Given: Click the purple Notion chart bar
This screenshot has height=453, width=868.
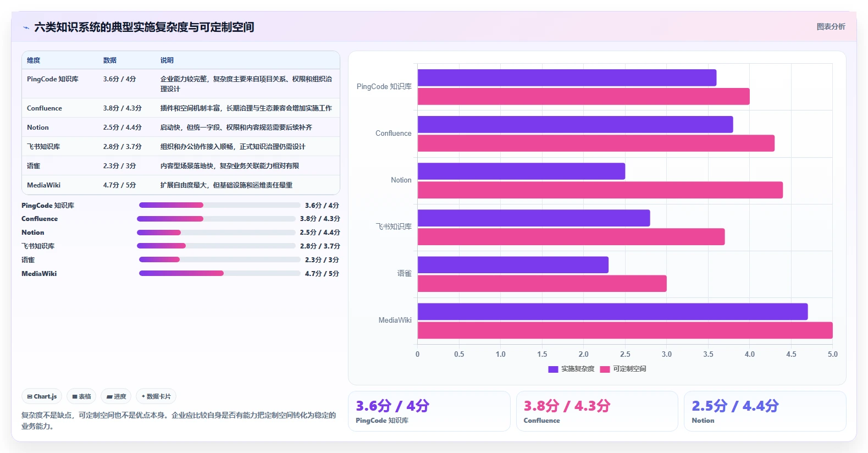Looking at the screenshot, I should (521, 171).
